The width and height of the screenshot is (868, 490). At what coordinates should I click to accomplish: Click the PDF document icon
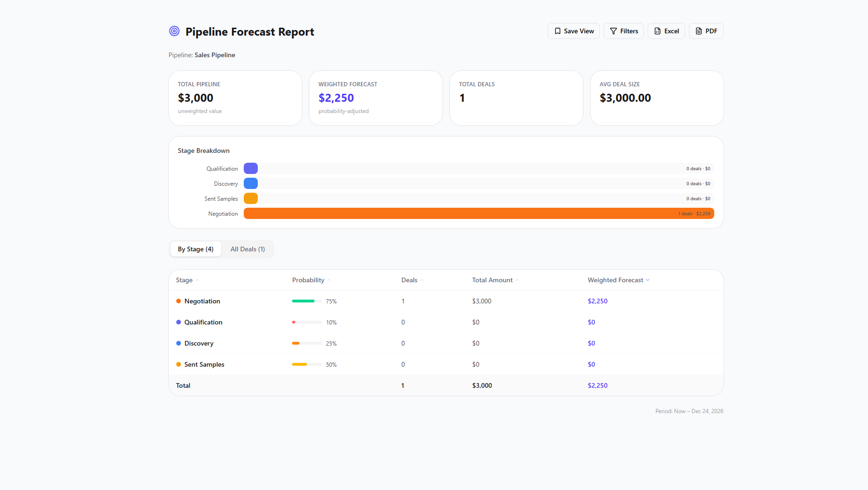[699, 31]
